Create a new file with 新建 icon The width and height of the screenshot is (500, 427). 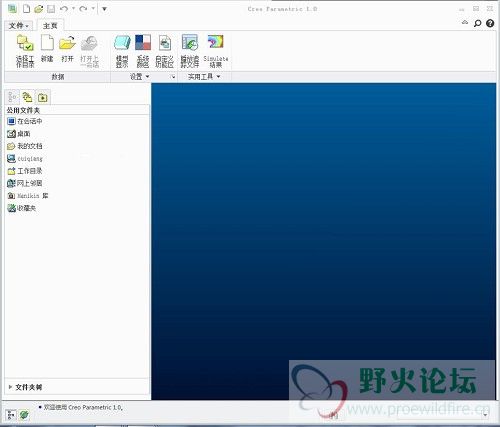(47, 49)
